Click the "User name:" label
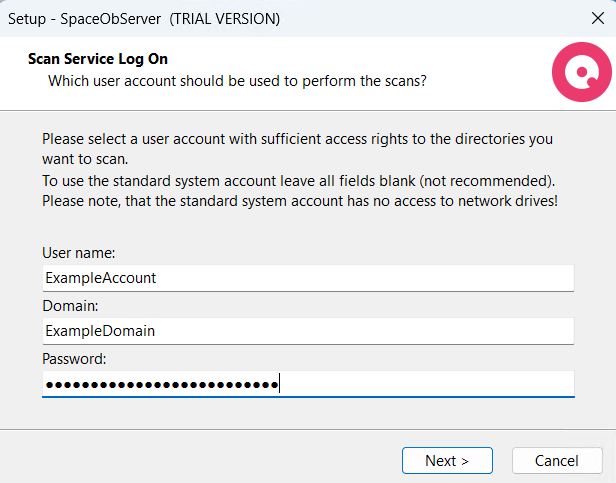This screenshot has height=483, width=616. (x=79, y=254)
